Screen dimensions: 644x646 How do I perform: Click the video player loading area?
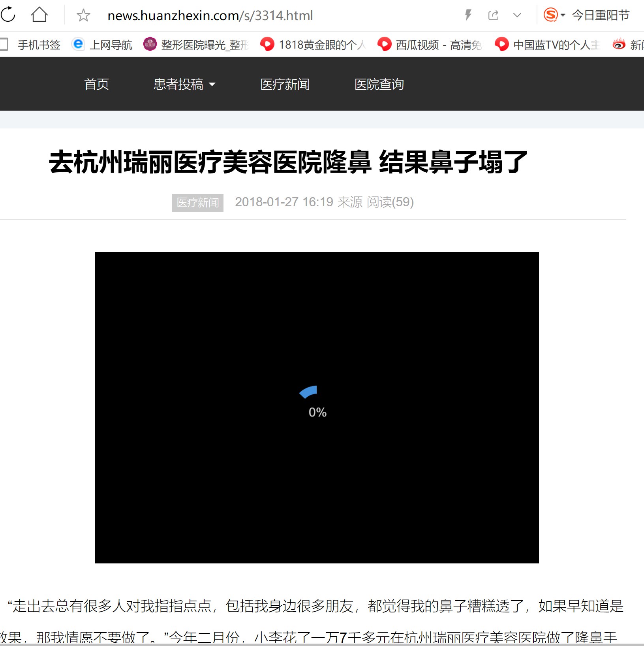(x=317, y=408)
